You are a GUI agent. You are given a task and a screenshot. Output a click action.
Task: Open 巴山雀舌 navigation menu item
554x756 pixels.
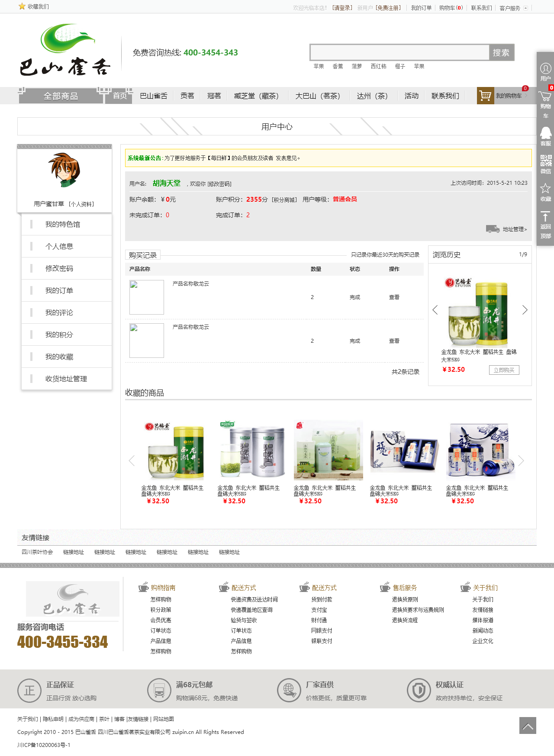pyautogui.click(x=153, y=96)
